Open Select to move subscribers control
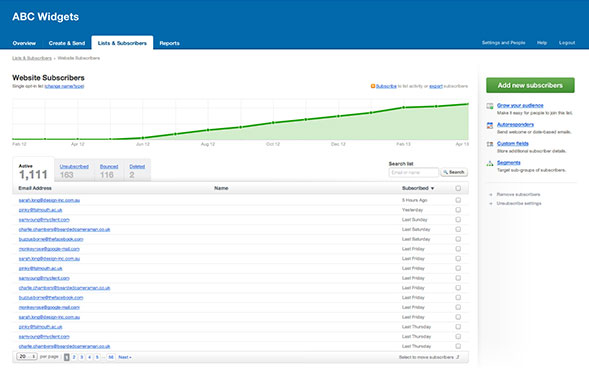This screenshot has width=589, height=368. click(x=429, y=357)
